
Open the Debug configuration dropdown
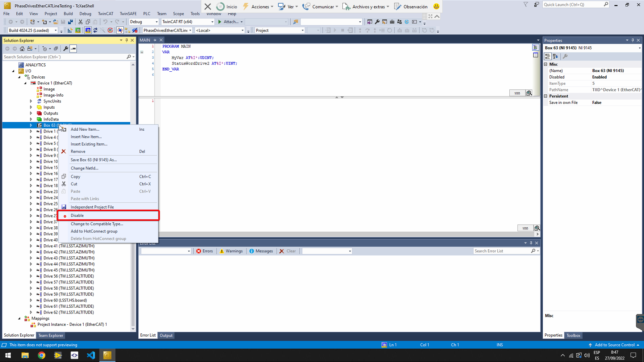[x=144, y=22]
